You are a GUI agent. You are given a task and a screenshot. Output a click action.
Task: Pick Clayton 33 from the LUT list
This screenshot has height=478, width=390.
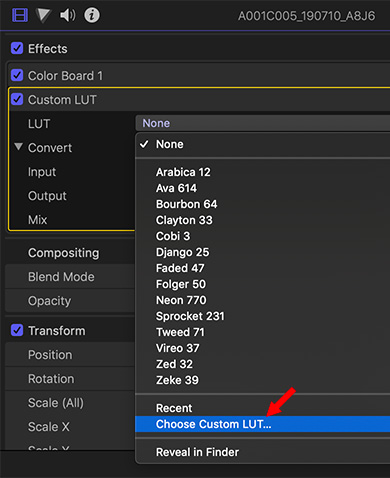point(263,220)
